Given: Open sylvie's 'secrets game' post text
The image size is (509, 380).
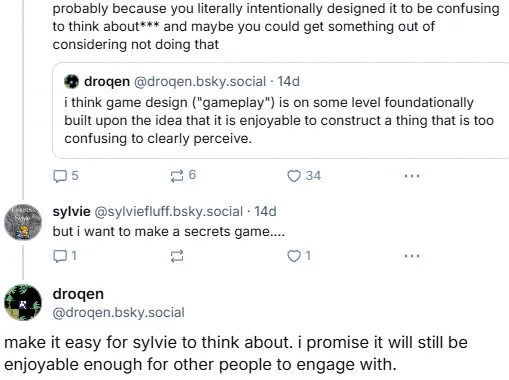Looking at the screenshot, I should (x=169, y=231).
